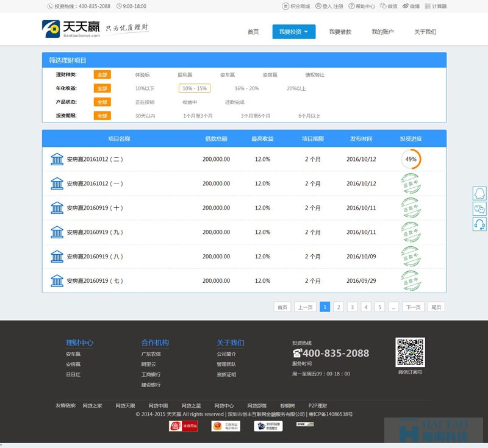This screenshot has width=488, height=448.
Task: Click the QQ chat icon on right sidebar
Action: (480, 193)
